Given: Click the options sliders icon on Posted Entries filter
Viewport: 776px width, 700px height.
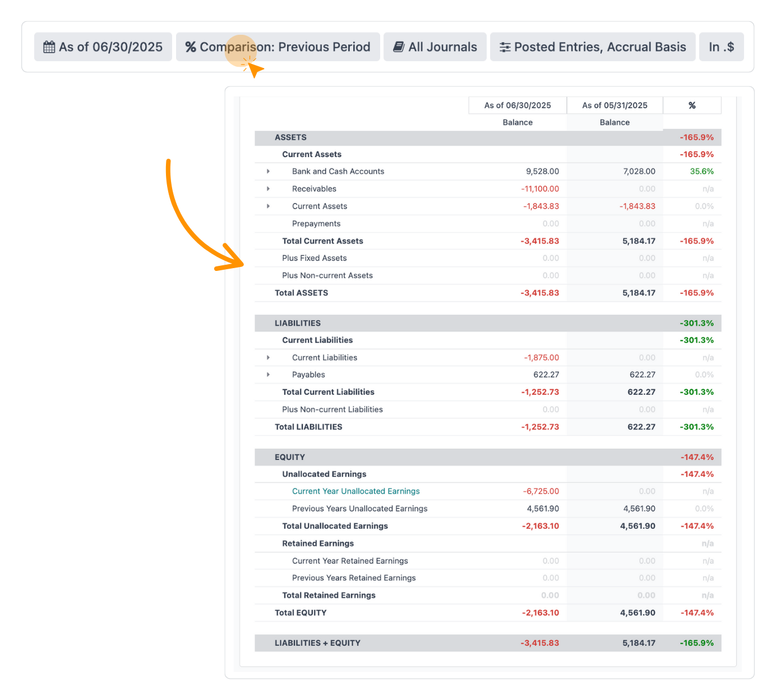Looking at the screenshot, I should [x=504, y=47].
